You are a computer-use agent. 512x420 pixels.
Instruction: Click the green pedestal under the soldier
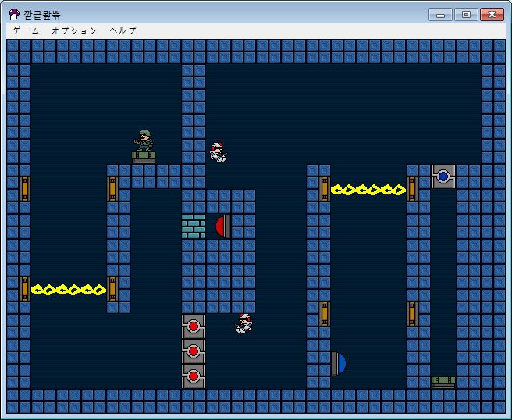pyautogui.click(x=144, y=158)
